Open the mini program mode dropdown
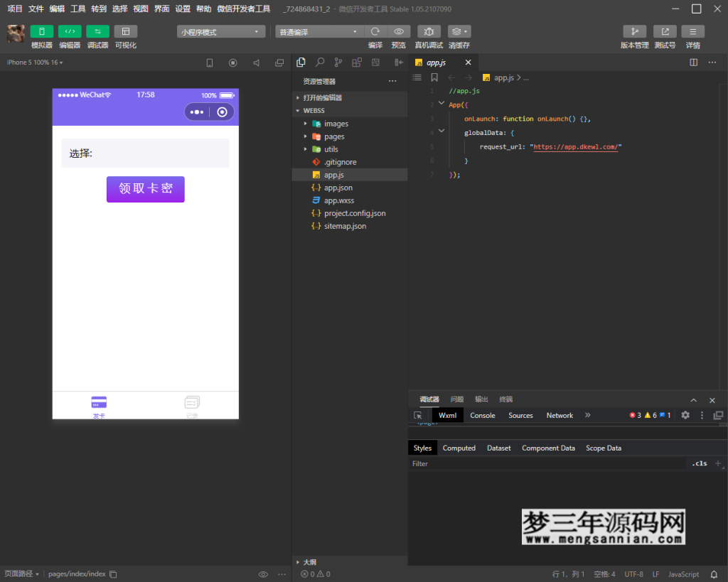Image resolution: width=728 pixels, height=582 pixels. [221, 32]
